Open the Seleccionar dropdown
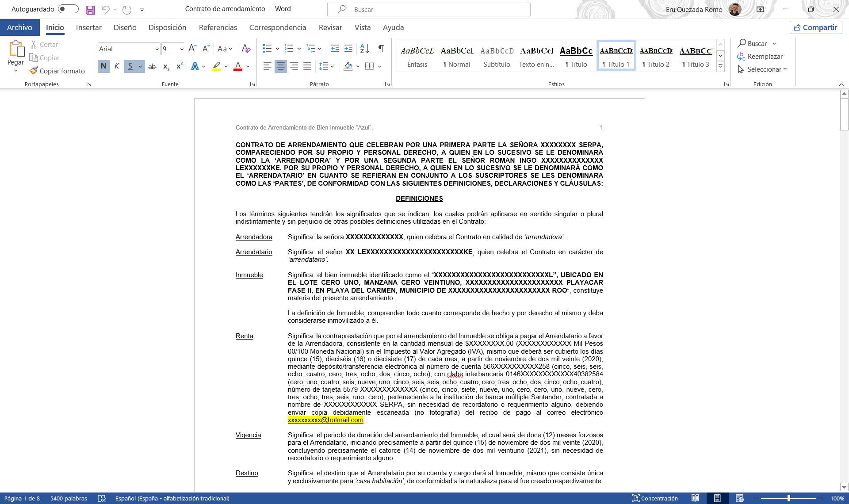 763,69
